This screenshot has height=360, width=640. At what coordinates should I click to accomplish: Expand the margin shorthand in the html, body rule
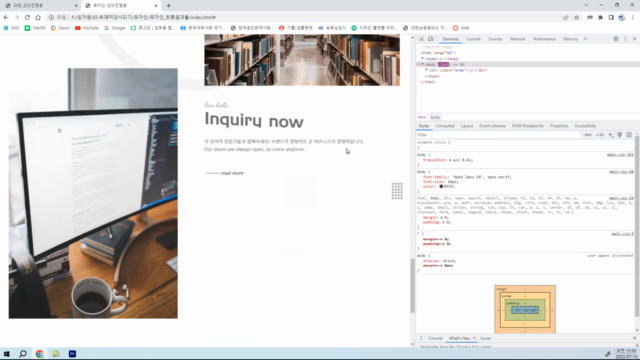(442, 218)
